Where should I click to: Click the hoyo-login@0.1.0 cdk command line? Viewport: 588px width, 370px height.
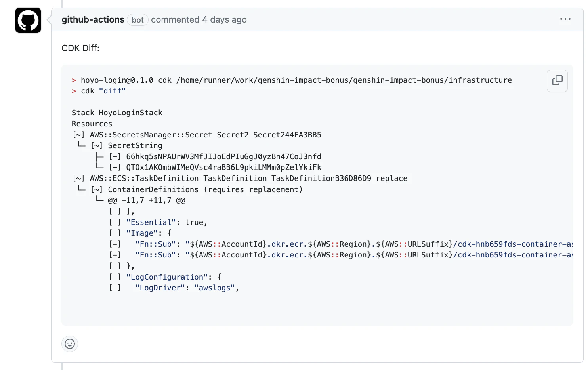292,80
